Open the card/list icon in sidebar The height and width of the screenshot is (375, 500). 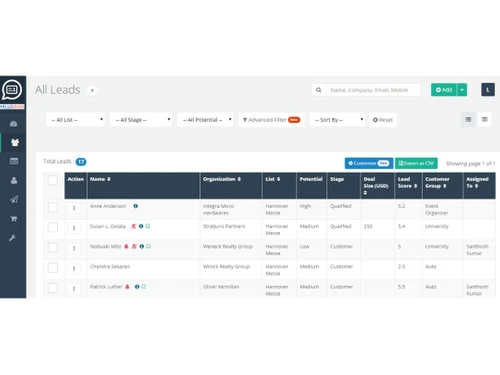click(14, 161)
